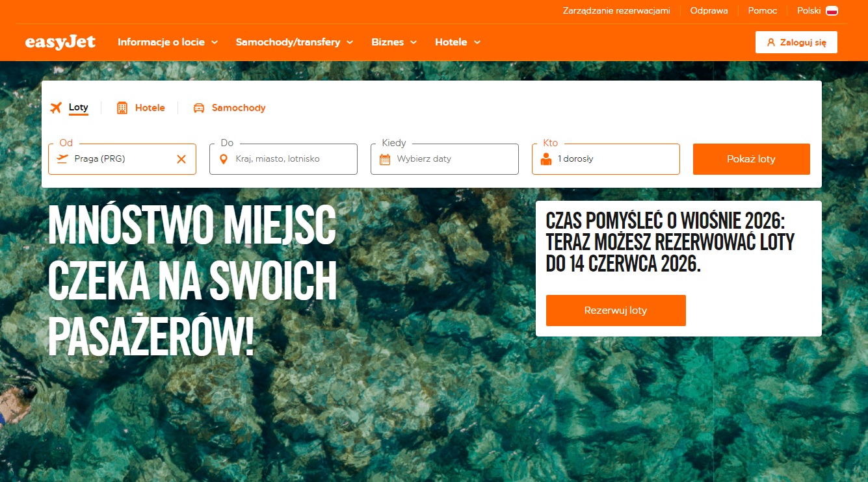Open Zarządzanie rezerwacjami link
The width and height of the screenshot is (868, 482).
coord(616,11)
